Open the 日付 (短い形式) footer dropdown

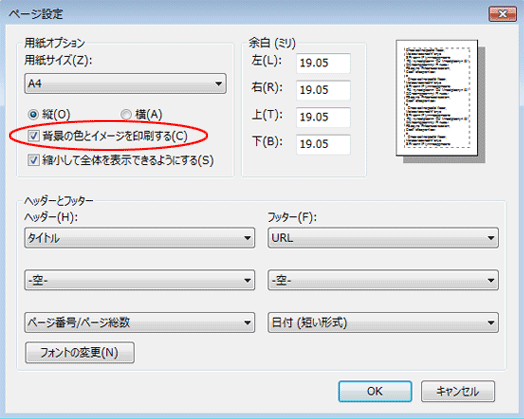[383, 322]
